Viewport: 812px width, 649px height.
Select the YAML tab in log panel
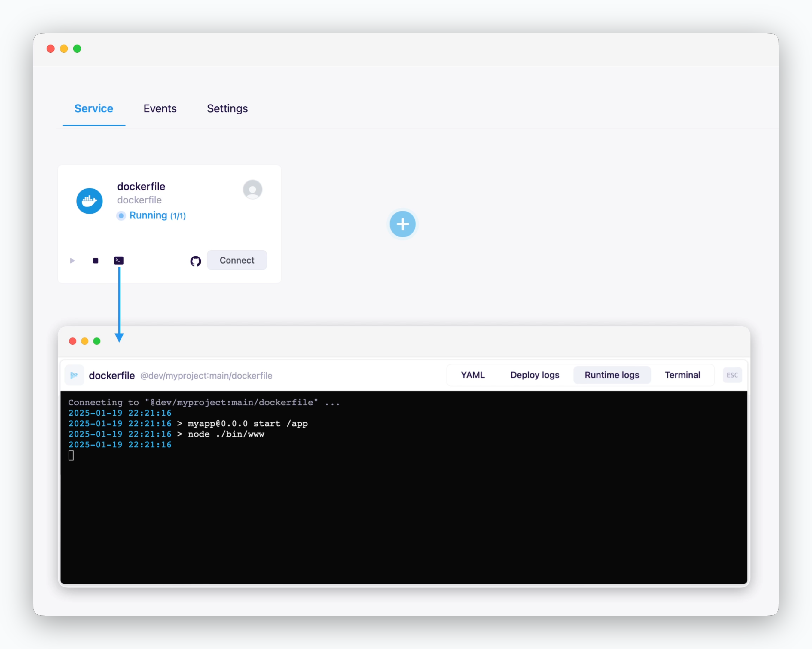pyautogui.click(x=473, y=375)
